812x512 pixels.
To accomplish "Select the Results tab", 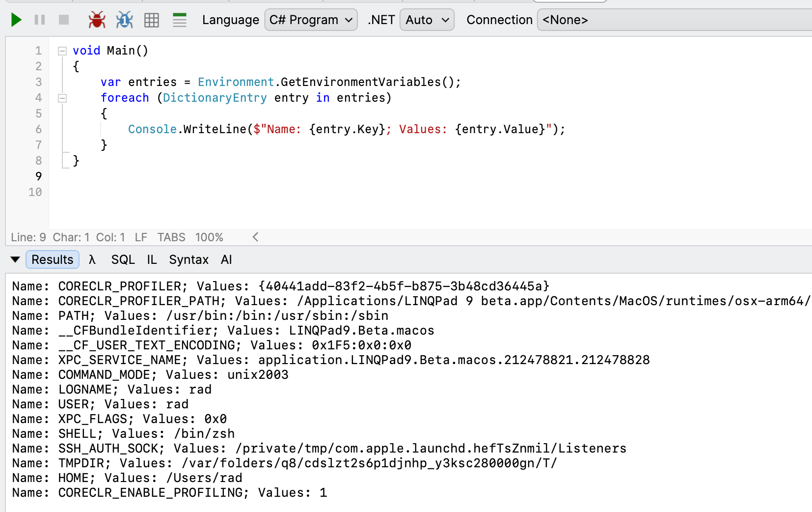I will pyautogui.click(x=52, y=259).
